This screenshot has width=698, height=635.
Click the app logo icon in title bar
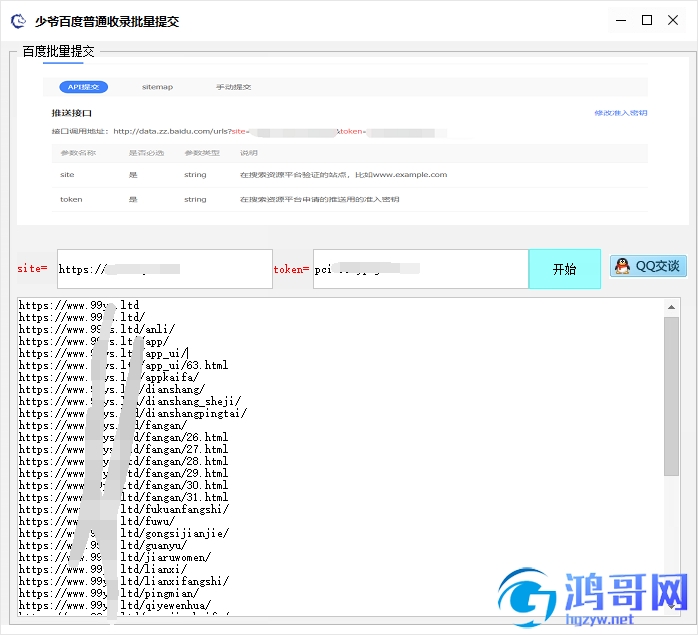click(x=18, y=21)
